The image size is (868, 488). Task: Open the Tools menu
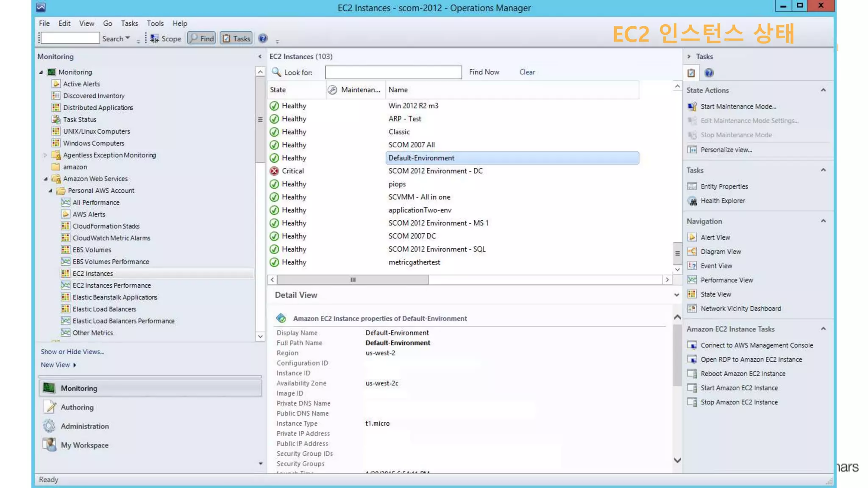155,23
